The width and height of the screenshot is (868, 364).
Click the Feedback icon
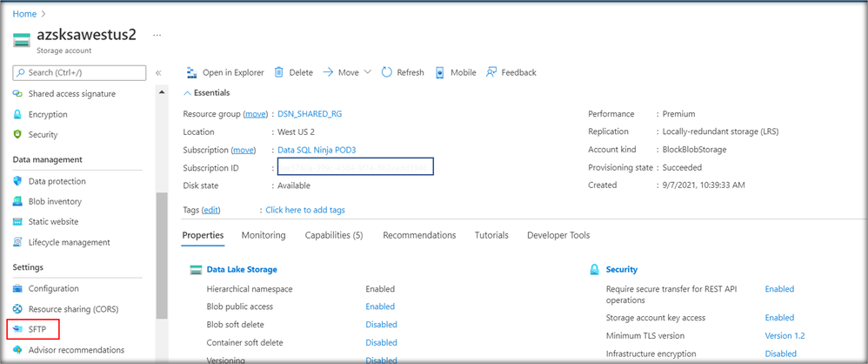(491, 72)
